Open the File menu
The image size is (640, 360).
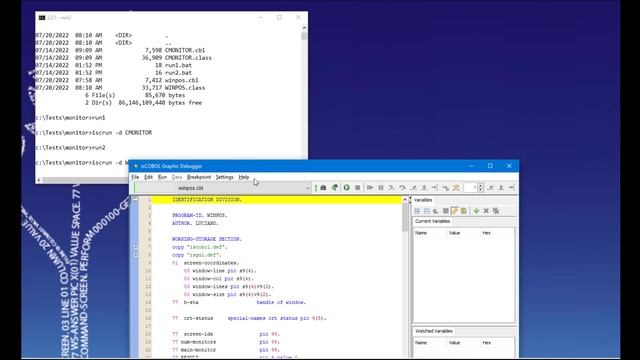coord(135,177)
